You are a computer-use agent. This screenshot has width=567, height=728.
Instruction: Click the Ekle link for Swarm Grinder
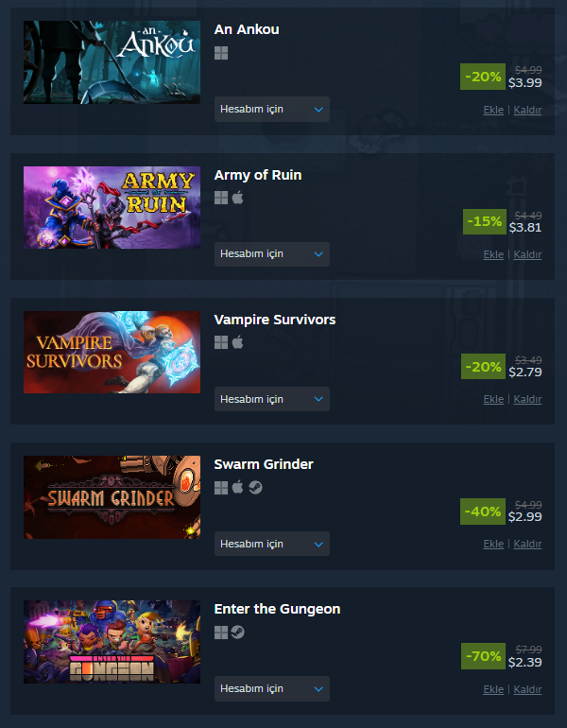[493, 544]
